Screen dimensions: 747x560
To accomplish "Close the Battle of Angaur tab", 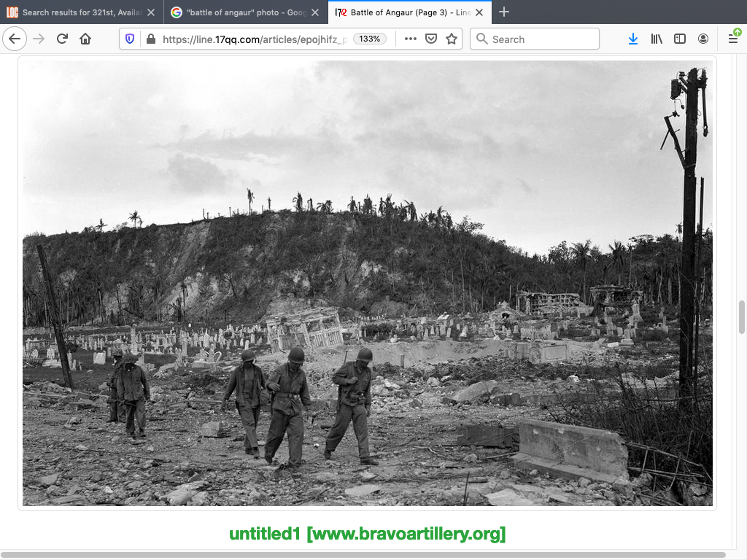I will (479, 12).
